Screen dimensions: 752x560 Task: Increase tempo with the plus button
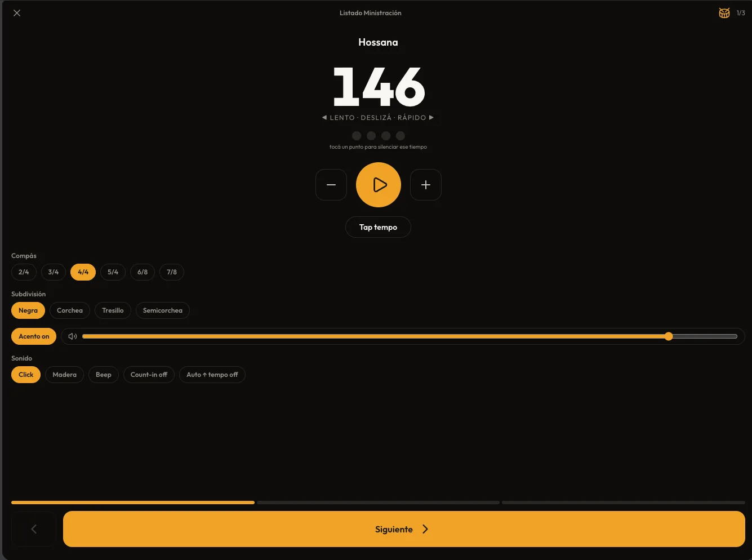tap(426, 185)
